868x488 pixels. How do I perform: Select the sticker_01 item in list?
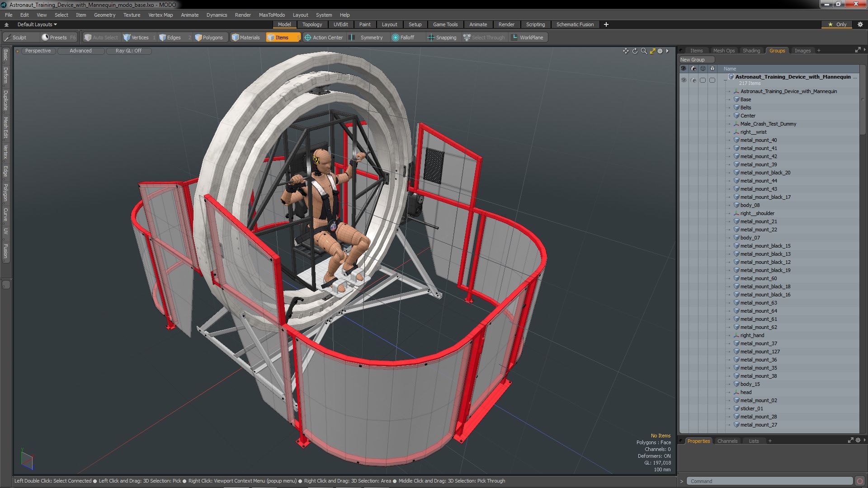(751, 408)
